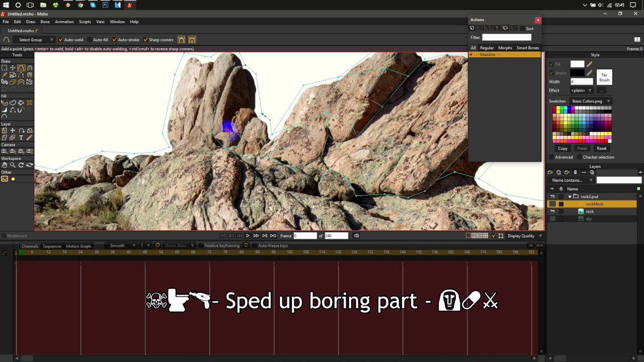This screenshot has width=644, height=362.
Task: Select the Zoom Workspace magnifier tool
Action: 13,164
